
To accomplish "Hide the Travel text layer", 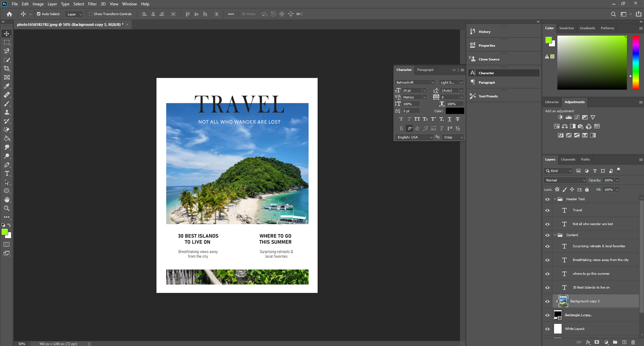I will click(547, 210).
